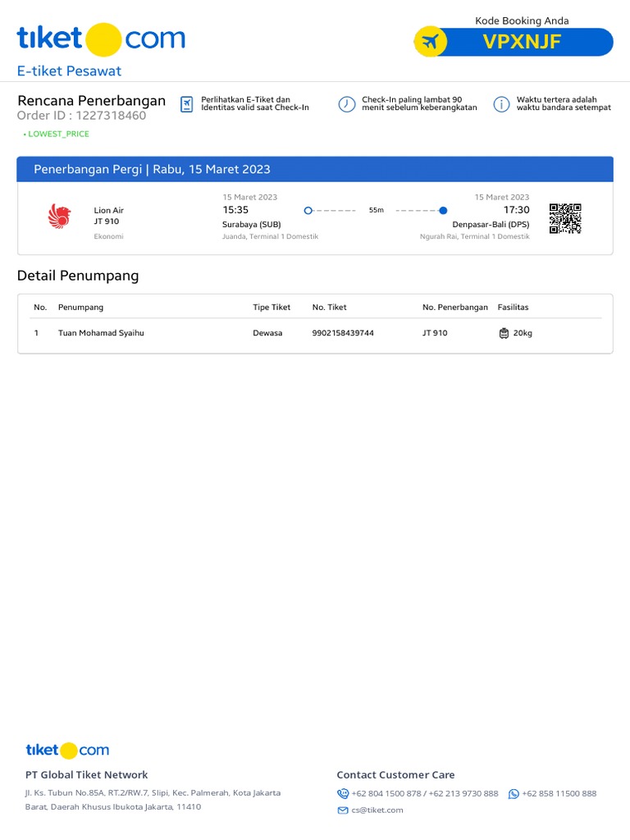
Task: Click the email envelope icon in the footer
Action: (x=343, y=810)
